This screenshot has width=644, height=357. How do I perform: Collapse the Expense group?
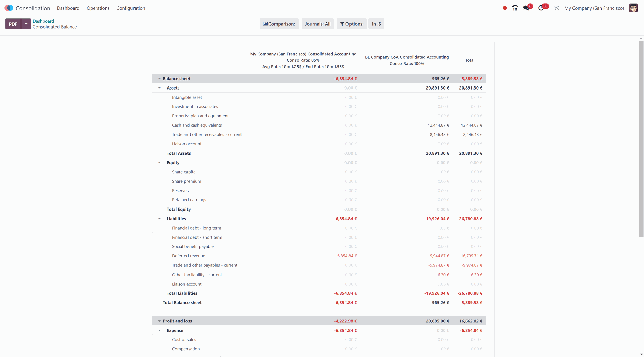(159, 330)
